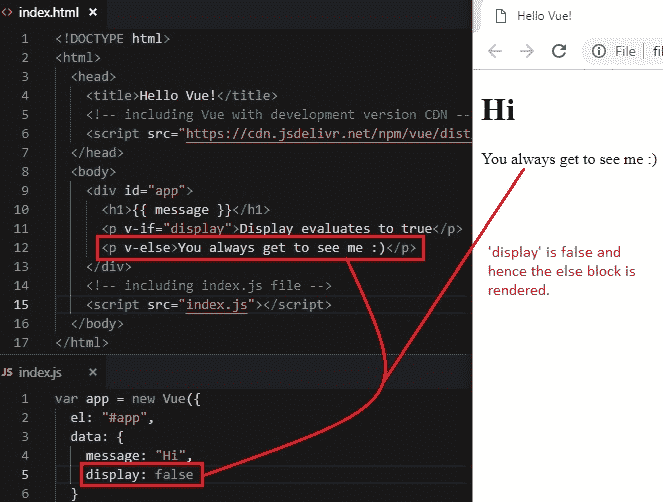
Task: Click the v-if="display" paragraph line
Action: click(x=282, y=229)
